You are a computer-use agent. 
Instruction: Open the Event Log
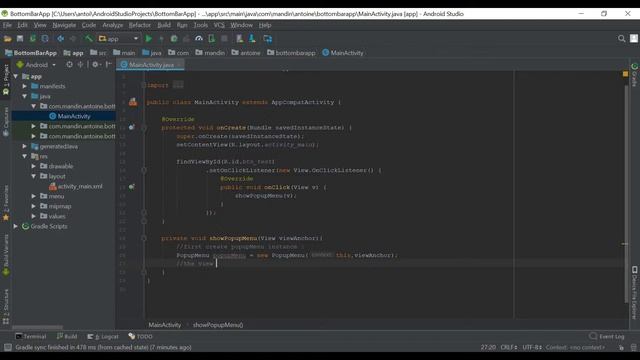tap(607, 336)
